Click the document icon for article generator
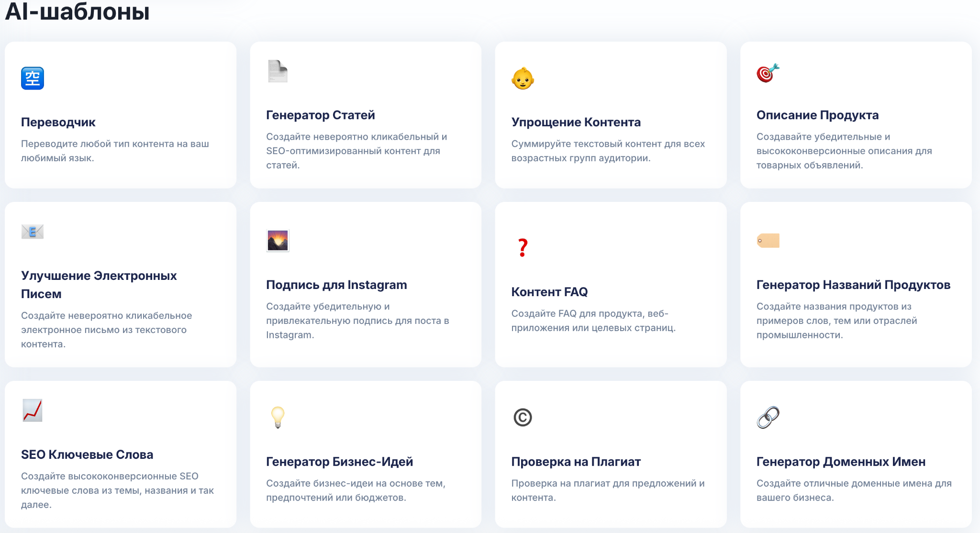 tap(278, 71)
